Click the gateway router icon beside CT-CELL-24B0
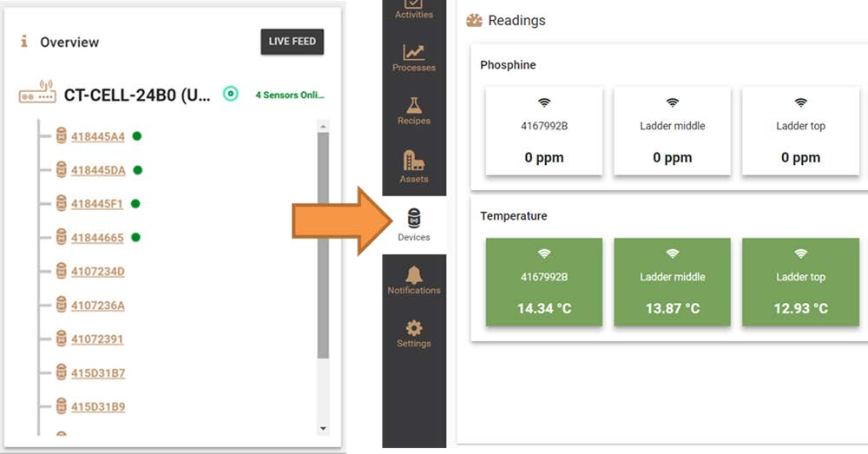 click(37, 95)
